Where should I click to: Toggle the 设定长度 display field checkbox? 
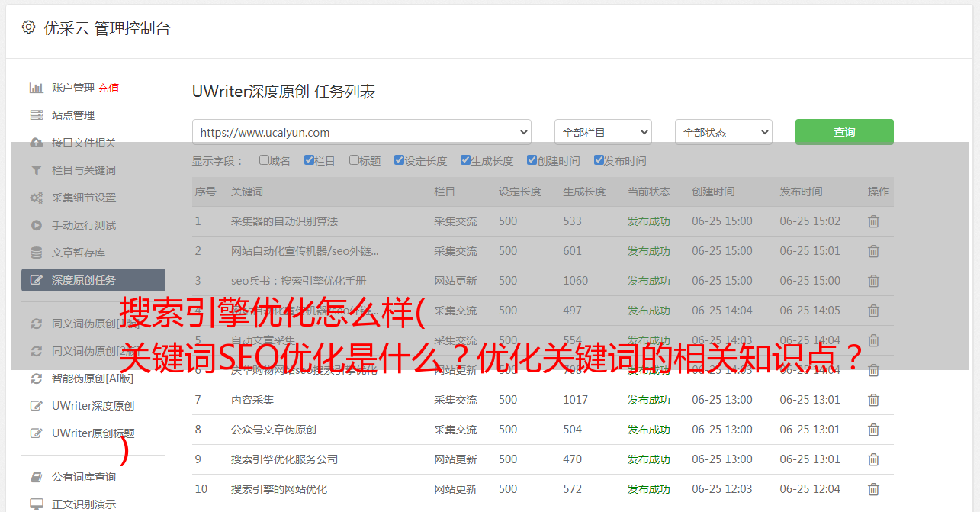pos(399,160)
